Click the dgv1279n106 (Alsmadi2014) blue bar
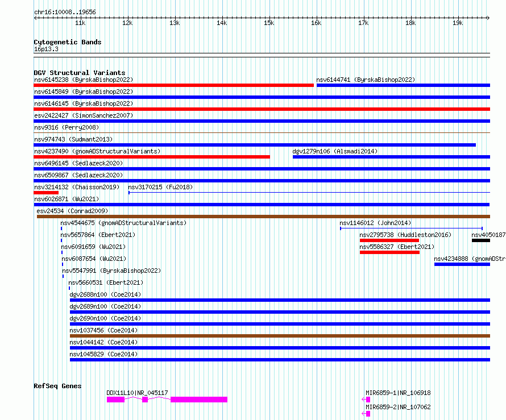 pos(391,157)
